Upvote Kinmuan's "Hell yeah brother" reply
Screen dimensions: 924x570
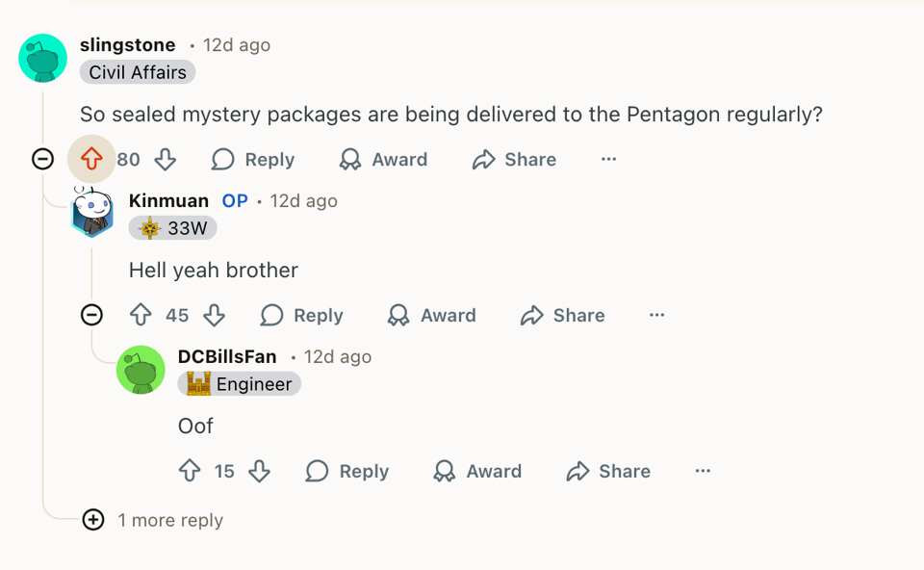[x=141, y=315]
